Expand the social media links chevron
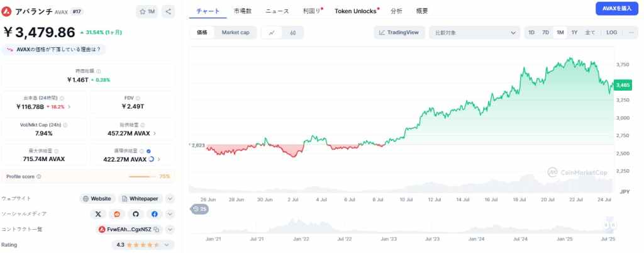The height and width of the screenshot is (253, 644). (170, 214)
